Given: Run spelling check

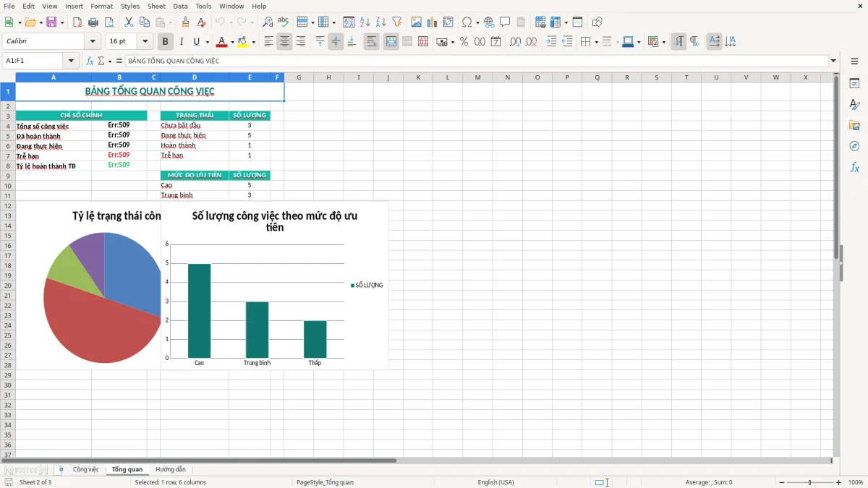Looking at the screenshot, I should (284, 22).
